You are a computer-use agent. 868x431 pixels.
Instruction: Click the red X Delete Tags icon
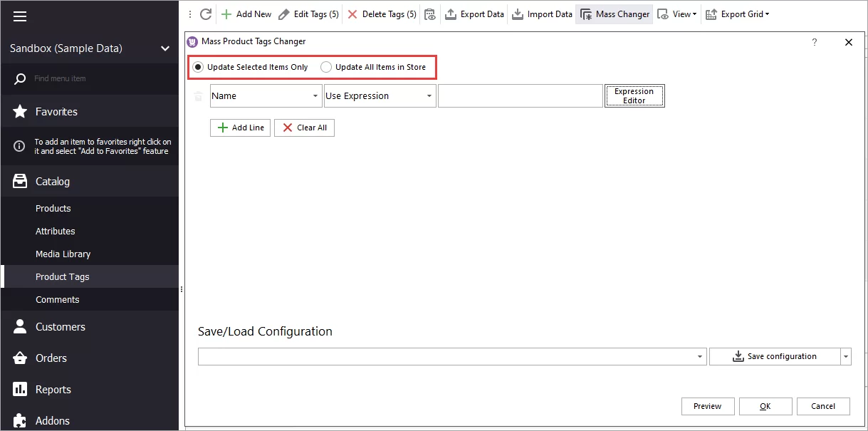[x=352, y=14]
